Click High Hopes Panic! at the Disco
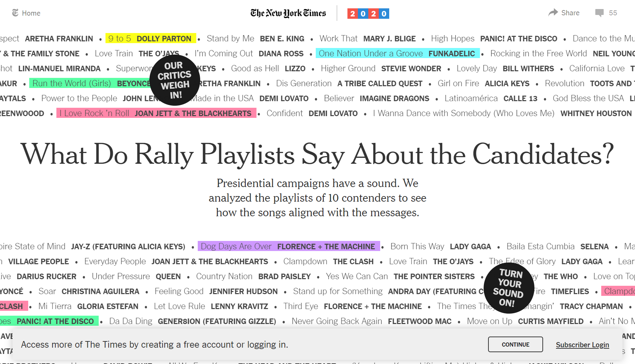Screen dimensions: 635x364 494,38
